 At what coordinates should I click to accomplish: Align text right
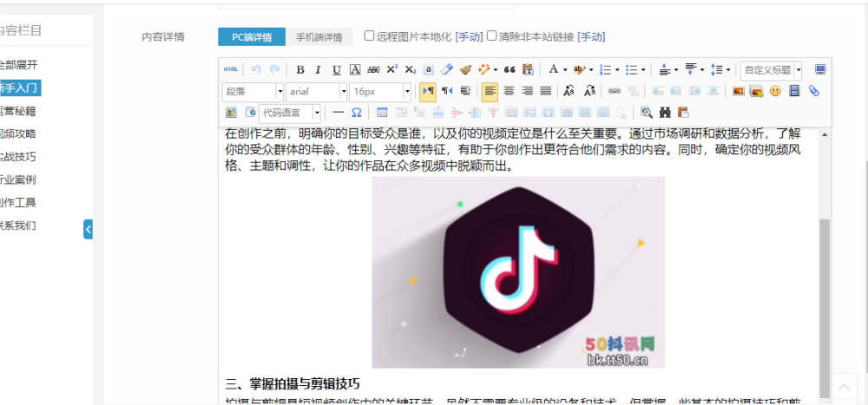[527, 91]
